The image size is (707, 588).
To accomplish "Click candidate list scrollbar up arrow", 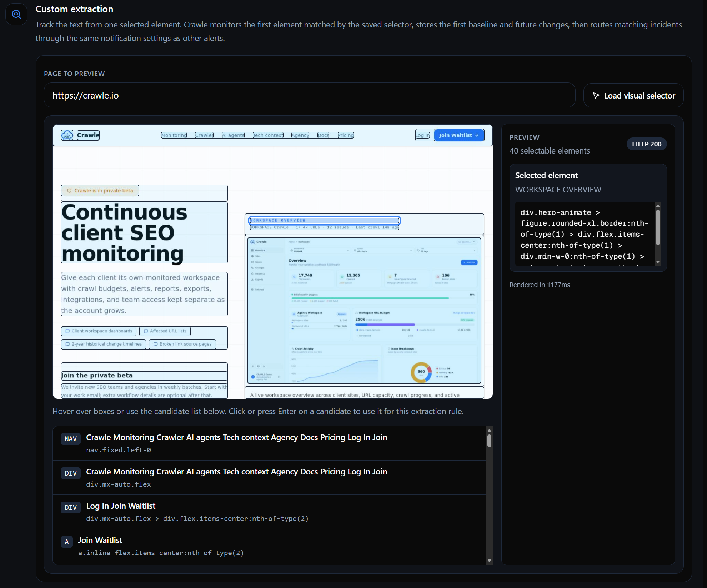I will [490, 430].
